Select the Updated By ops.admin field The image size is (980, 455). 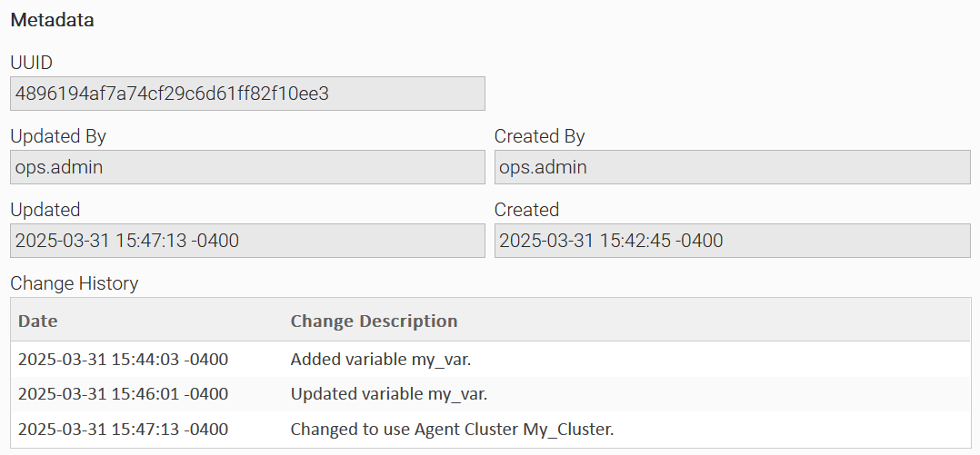(247, 167)
